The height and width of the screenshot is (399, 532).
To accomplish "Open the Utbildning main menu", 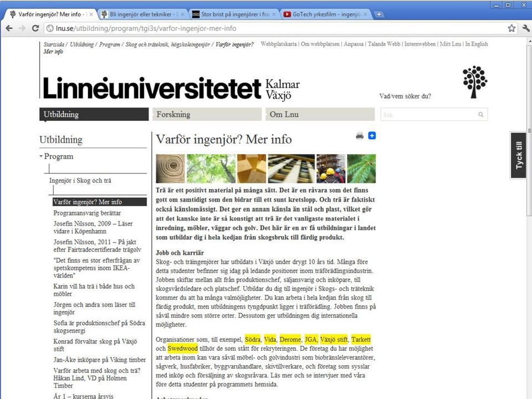I will point(94,114).
